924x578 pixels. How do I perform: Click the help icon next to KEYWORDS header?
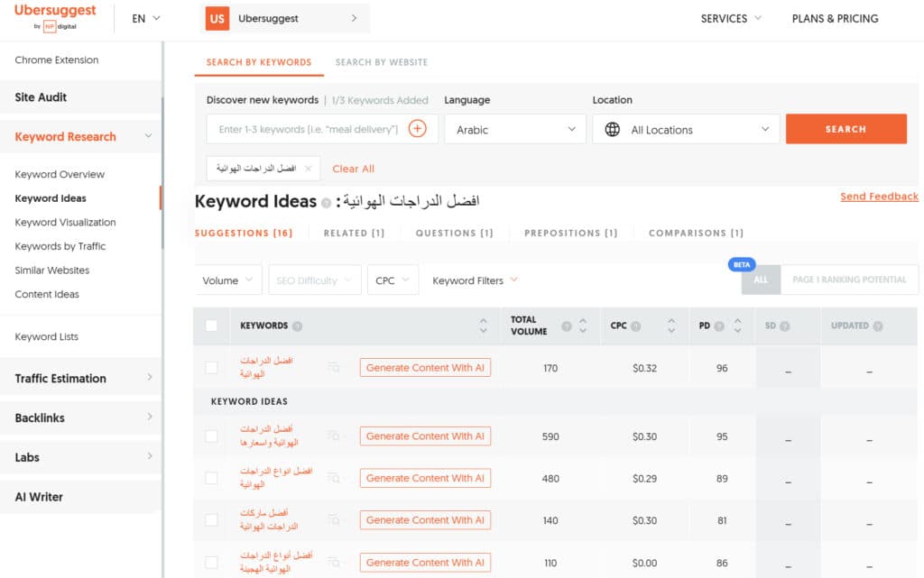tap(298, 326)
